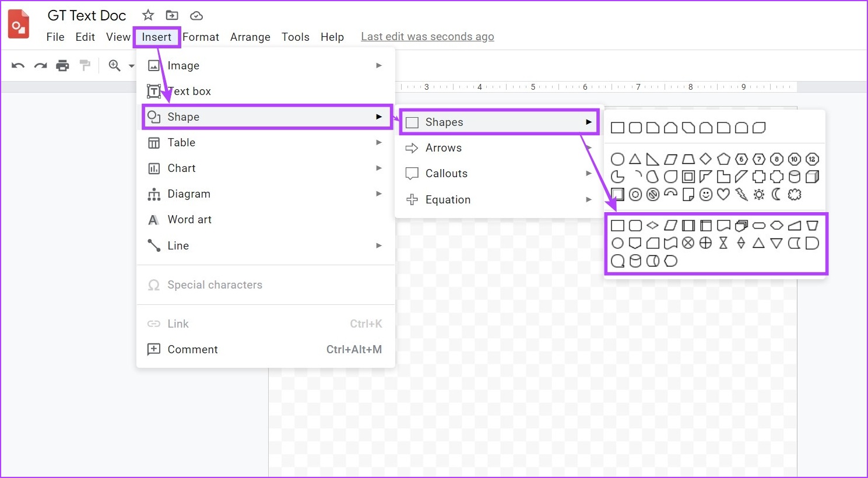Insert the flowchart Or circle-plus shape
Image resolution: width=868 pixels, height=478 pixels.
click(x=706, y=243)
